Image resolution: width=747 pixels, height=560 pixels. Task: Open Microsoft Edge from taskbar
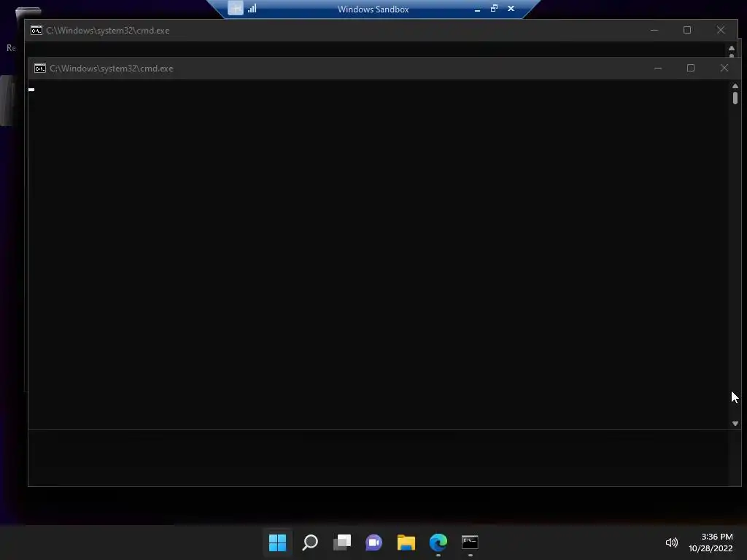pyautogui.click(x=438, y=542)
